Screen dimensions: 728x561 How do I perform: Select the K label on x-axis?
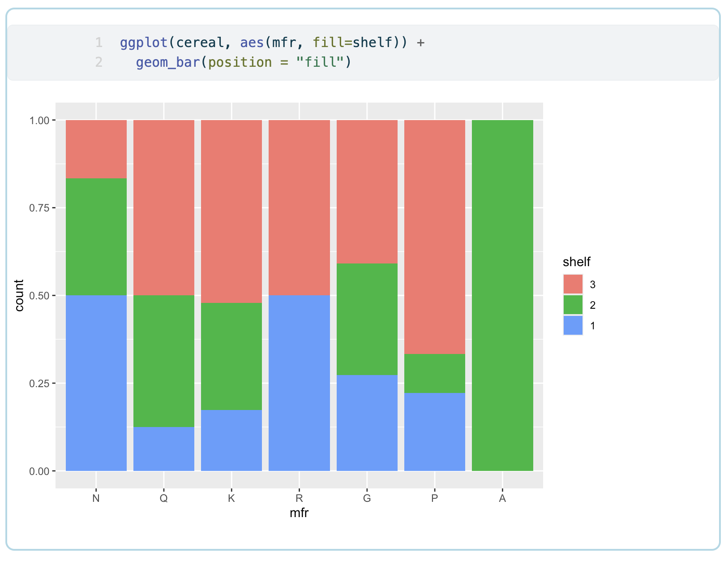[x=231, y=497]
